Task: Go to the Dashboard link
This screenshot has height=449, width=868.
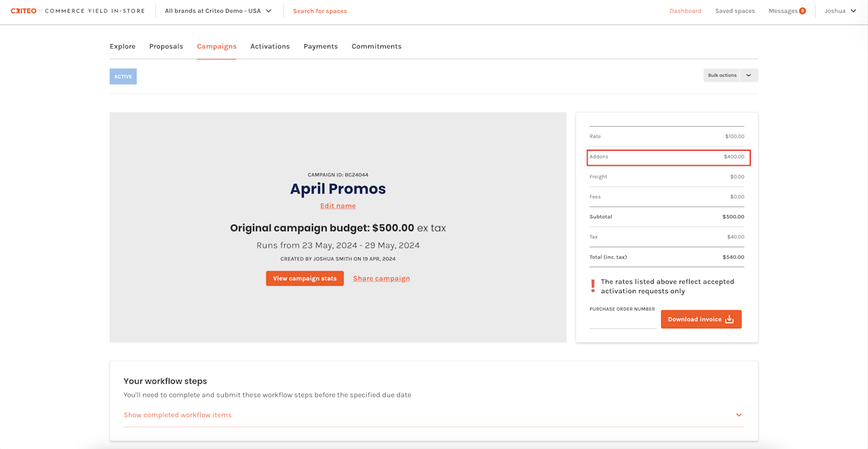Action: click(x=686, y=11)
